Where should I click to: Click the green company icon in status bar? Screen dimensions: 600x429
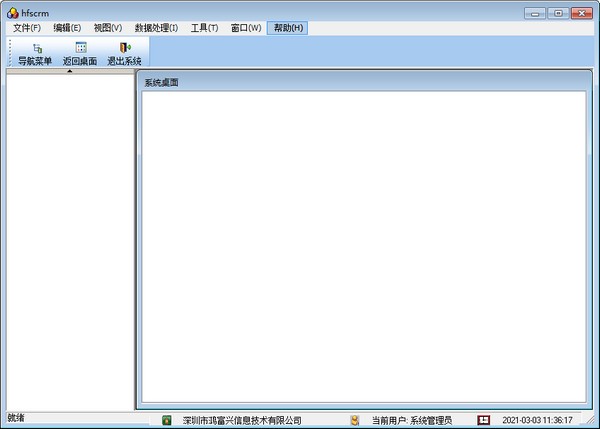[167, 420]
